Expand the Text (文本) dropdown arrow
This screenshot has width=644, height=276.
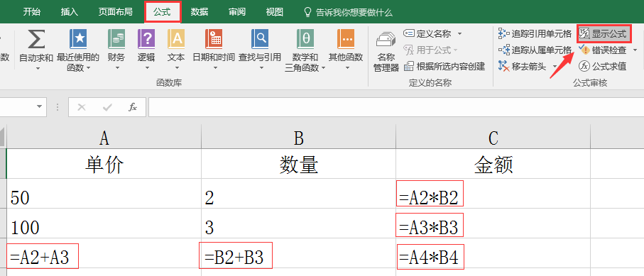click(x=177, y=68)
